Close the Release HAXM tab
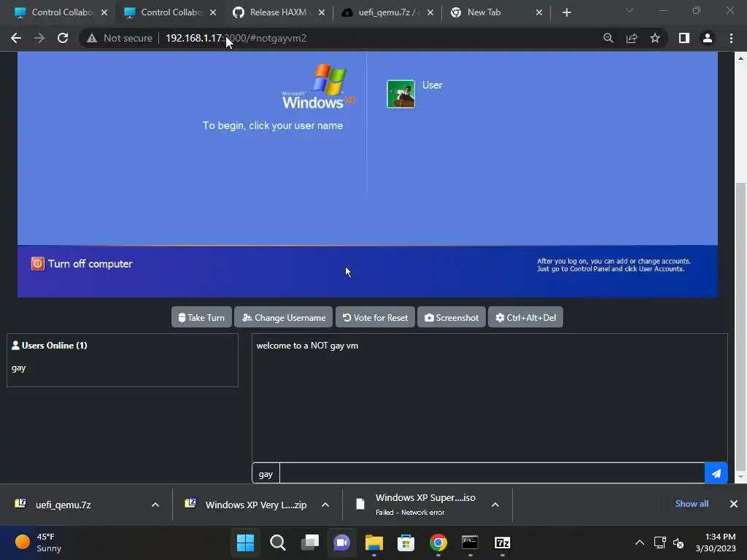 click(322, 12)
